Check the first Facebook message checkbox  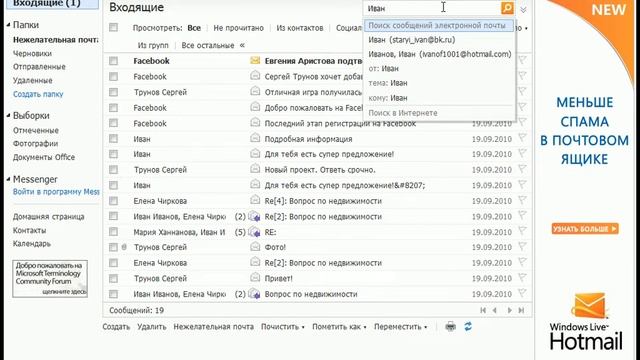point(113,61)
